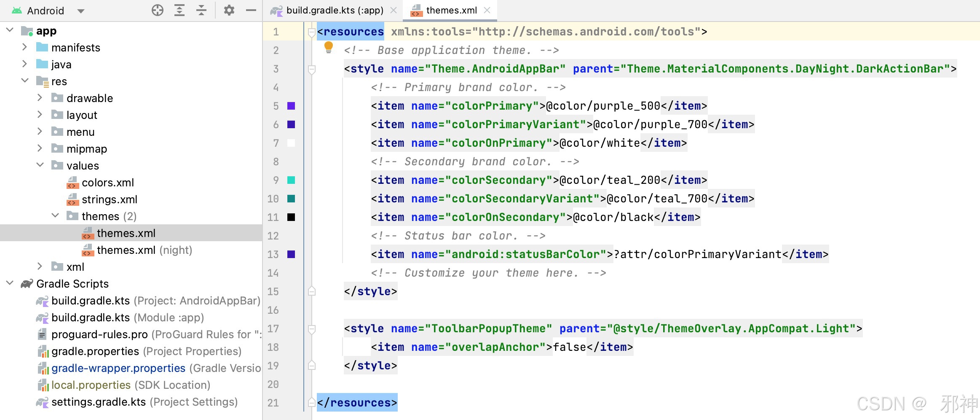
Task: Expand the xml folder
Action: 40,267
